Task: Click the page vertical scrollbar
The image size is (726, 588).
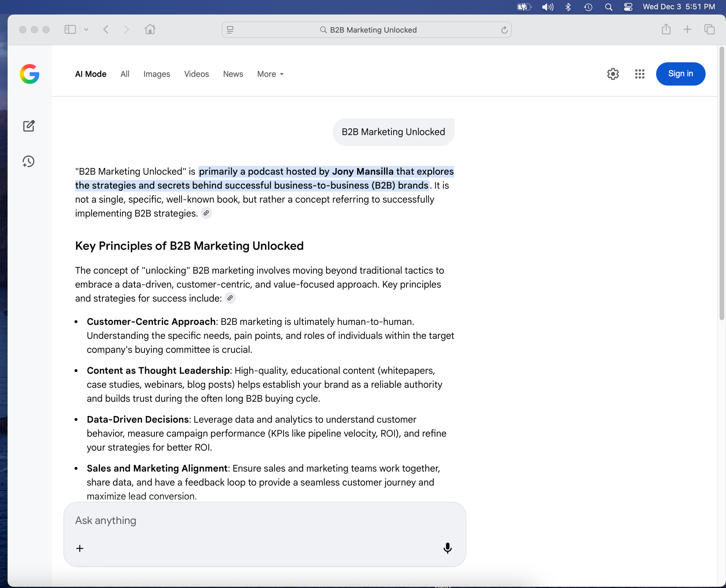Action: [722, 183]
